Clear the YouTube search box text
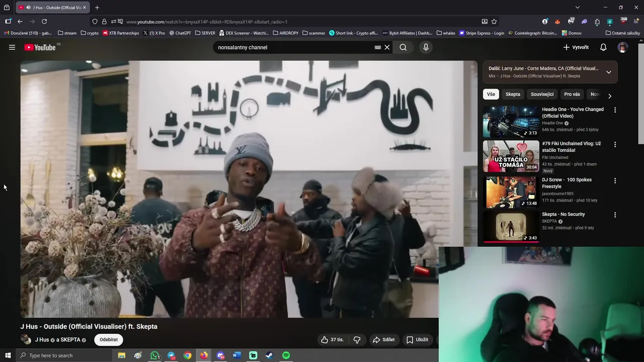 coord(387,47)
